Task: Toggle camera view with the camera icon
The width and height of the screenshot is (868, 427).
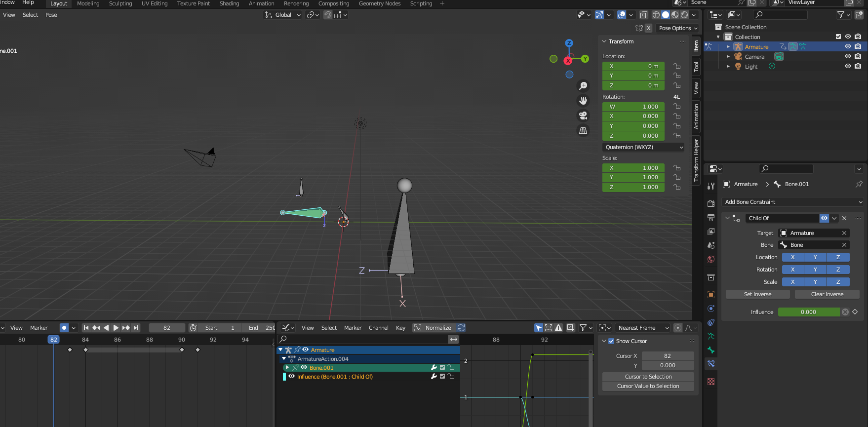Action: point(583,116)
